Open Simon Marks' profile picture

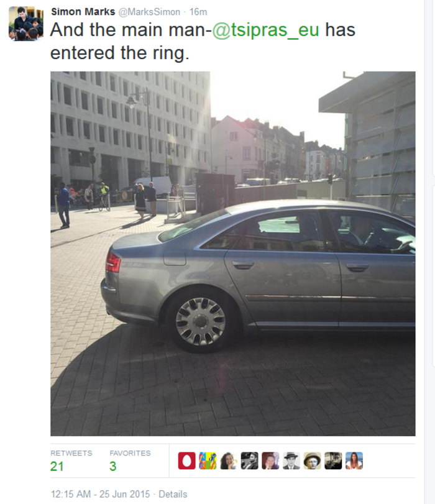tap(25, 24)
